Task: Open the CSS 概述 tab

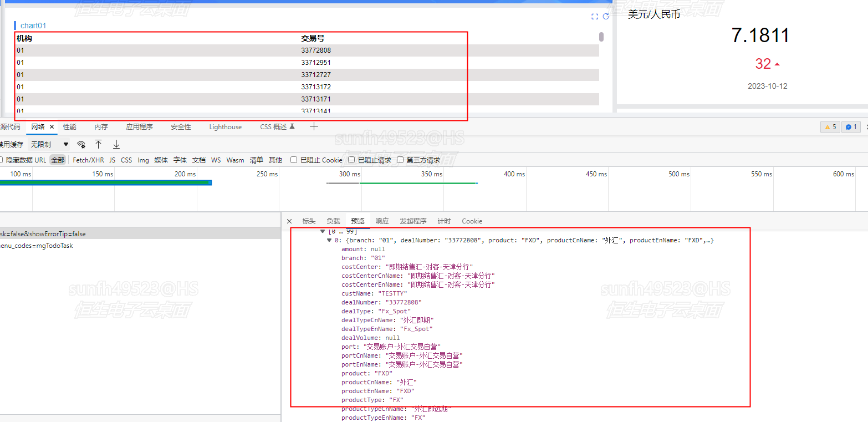Action: tap(277, 127)
